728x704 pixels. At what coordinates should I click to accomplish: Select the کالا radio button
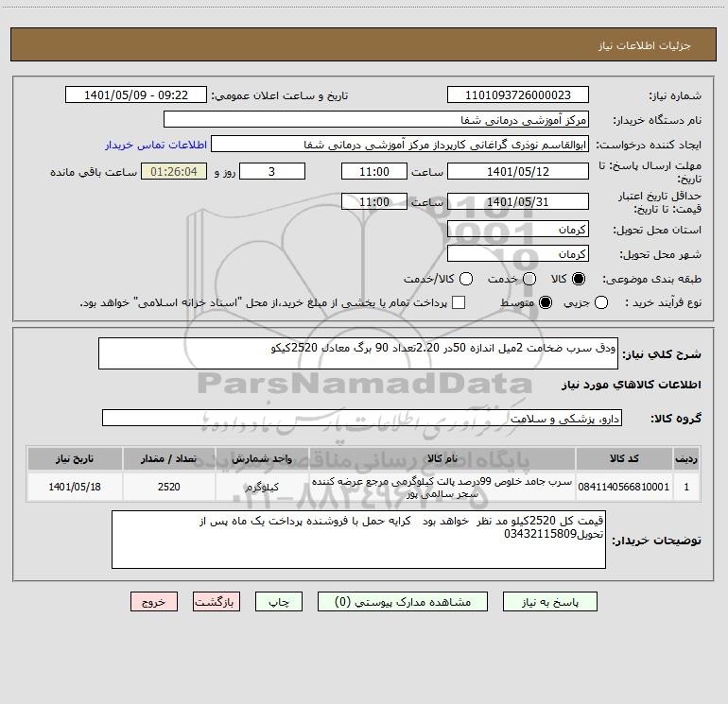[579, 279]
